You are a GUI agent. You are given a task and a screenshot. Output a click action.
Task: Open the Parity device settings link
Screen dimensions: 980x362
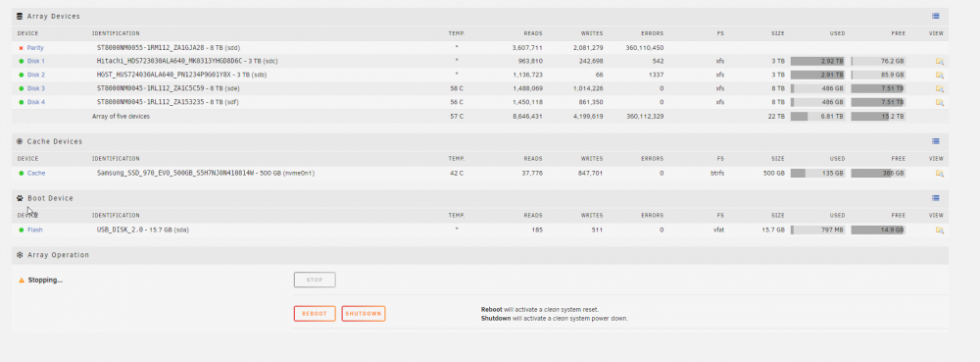pyautogui.click(x=35, y=48)
